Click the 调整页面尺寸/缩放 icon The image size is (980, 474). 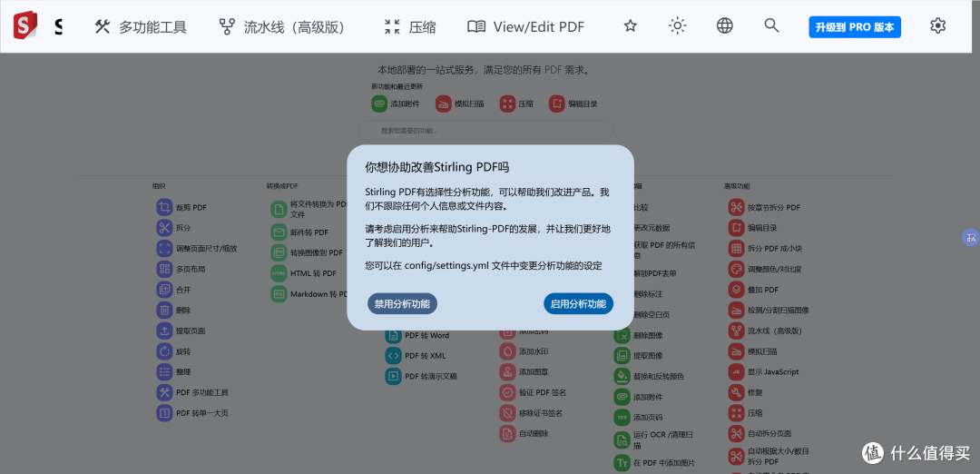coord(164,249)
